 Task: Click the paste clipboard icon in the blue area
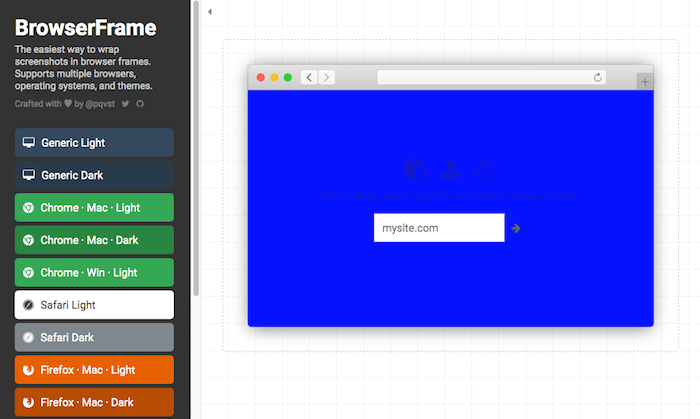coord(416,169)
